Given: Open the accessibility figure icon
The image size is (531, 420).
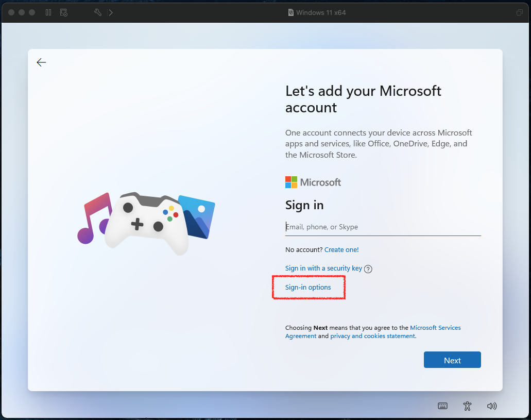Looking at the screenshot, I should coord(467,406).
